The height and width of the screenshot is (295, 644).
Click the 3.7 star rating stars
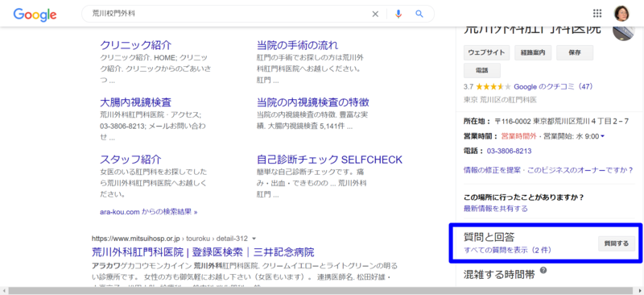pos(493,87)
